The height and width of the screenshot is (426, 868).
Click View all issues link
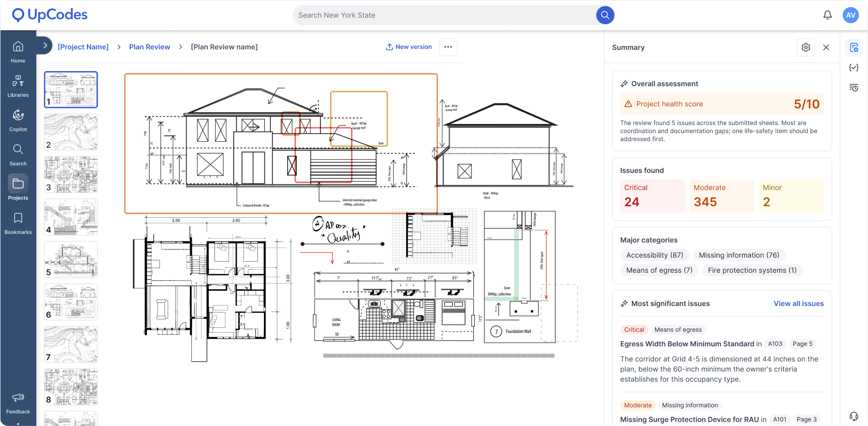799,303
